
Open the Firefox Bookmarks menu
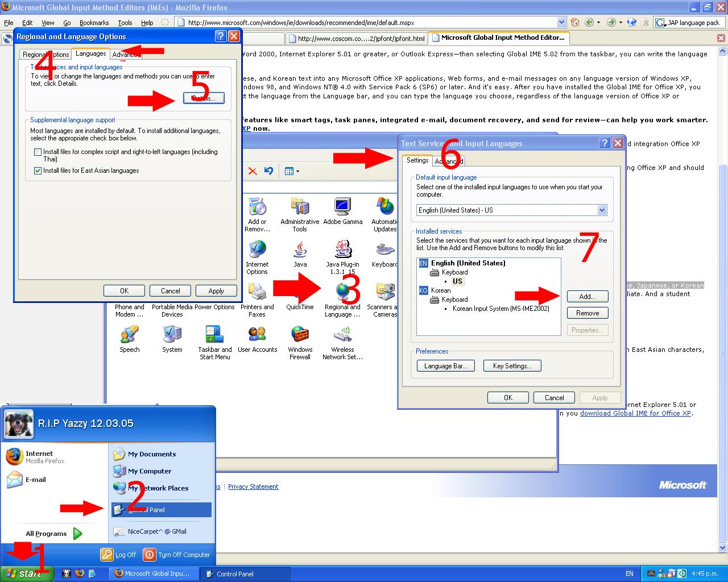click(x=94, y=23)
